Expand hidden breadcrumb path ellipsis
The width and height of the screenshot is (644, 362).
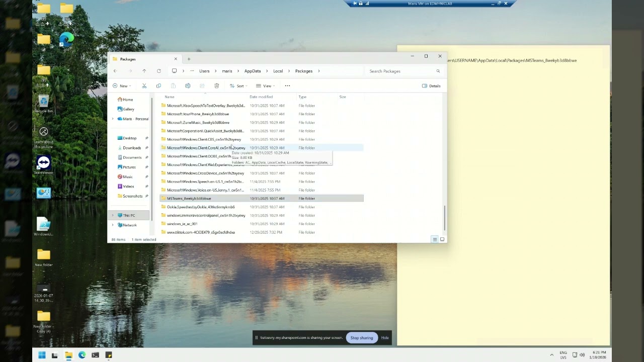click(192, 71)
